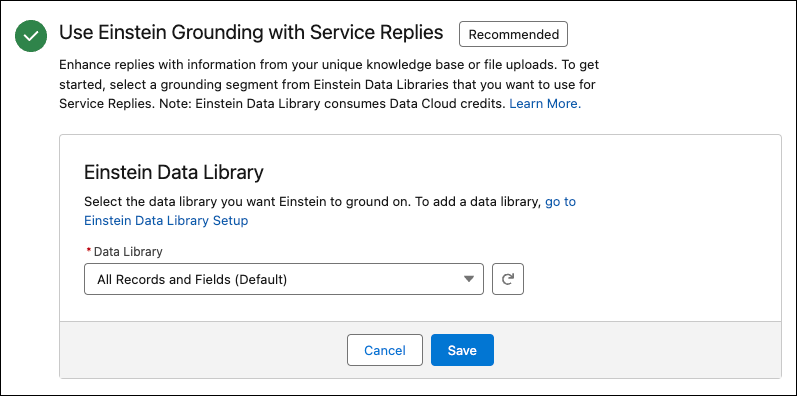Click the green checkmark status icon
Viewport: 797px width, 396px height.
click(31, 36)
